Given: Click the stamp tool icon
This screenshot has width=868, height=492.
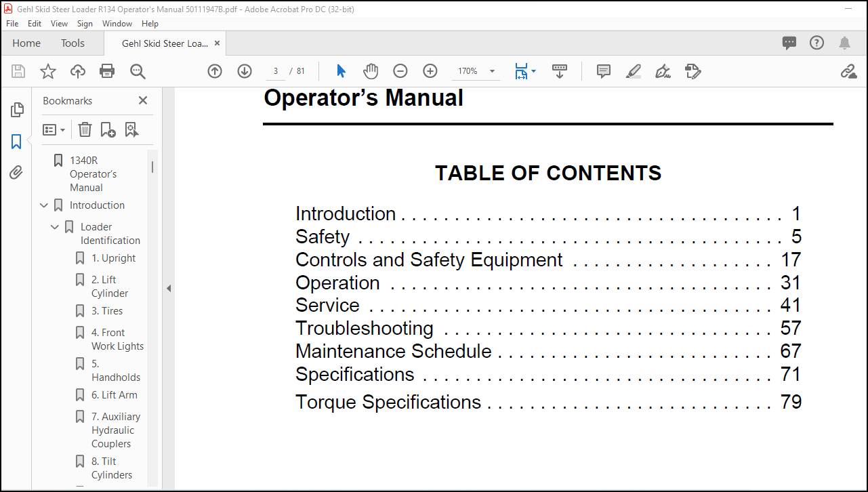Looking at the screenshot, I should [693, 71].
